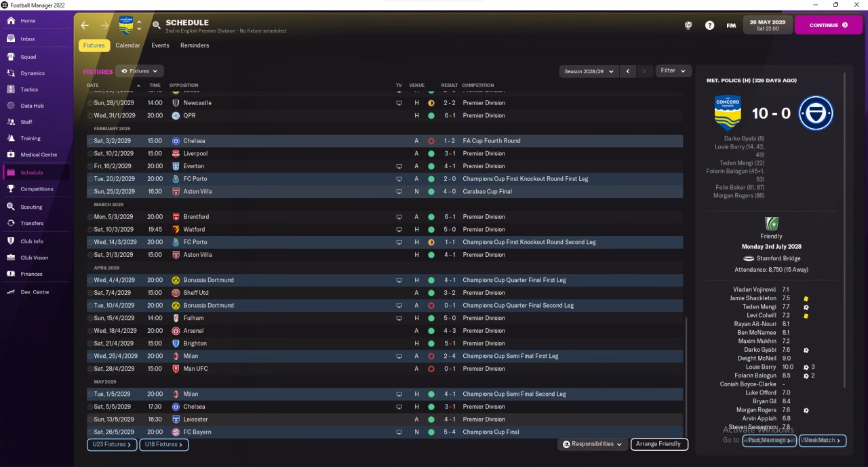868x467 pixels.
Task: Click the match panel scrollbar
Action: pyautogui.click(x=845, y=230)
